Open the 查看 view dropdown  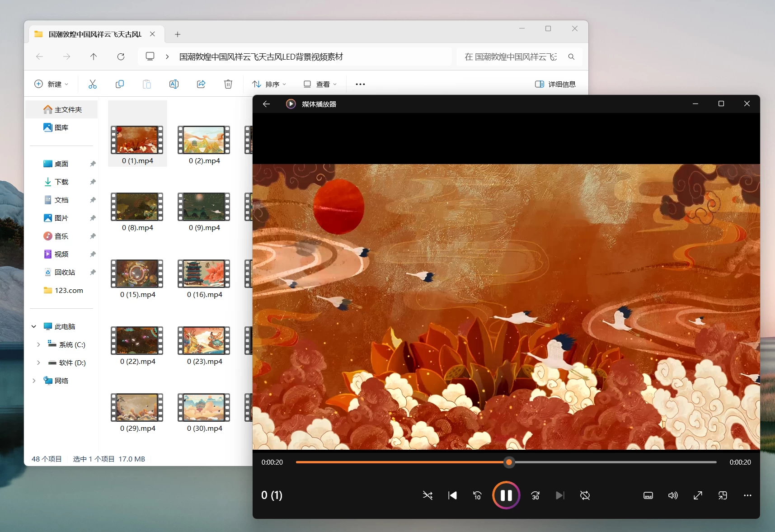[320, 84]
